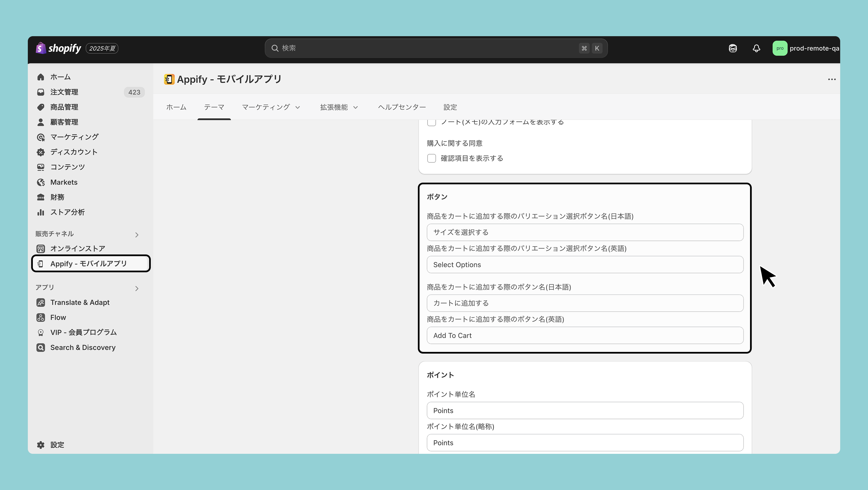
Task: Open ディスカウント badge icon
Action: tap(41, 152)
